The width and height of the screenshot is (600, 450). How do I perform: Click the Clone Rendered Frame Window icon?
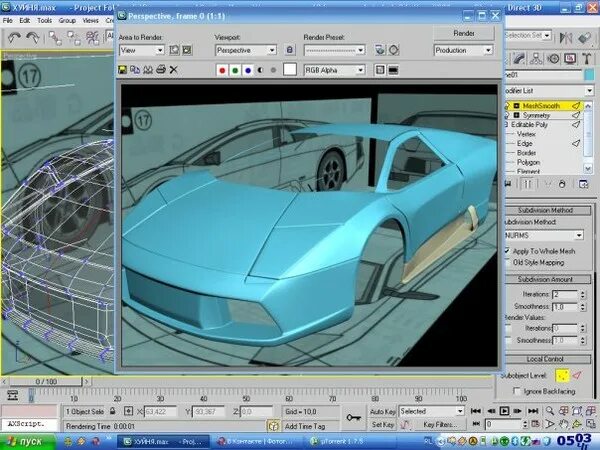pyautogui.click(x=148, y=70)
